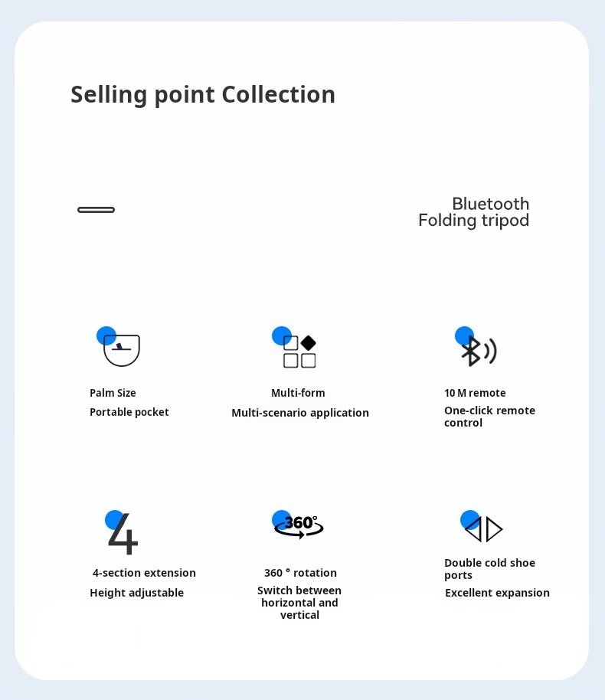The width and height of the screenshot is (605, 700).
Task: Click the "Portable pocket" text
Action: pos(129,412)
